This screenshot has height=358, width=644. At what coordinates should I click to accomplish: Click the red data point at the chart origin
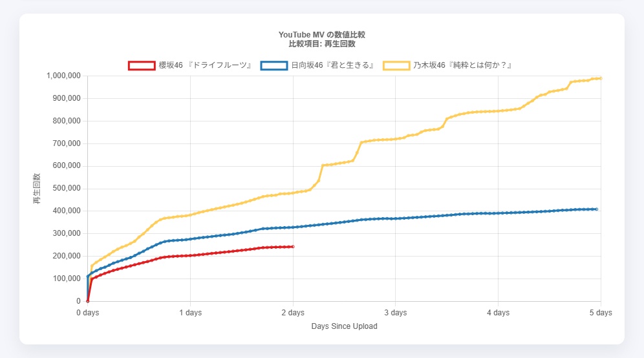point(87,301)
